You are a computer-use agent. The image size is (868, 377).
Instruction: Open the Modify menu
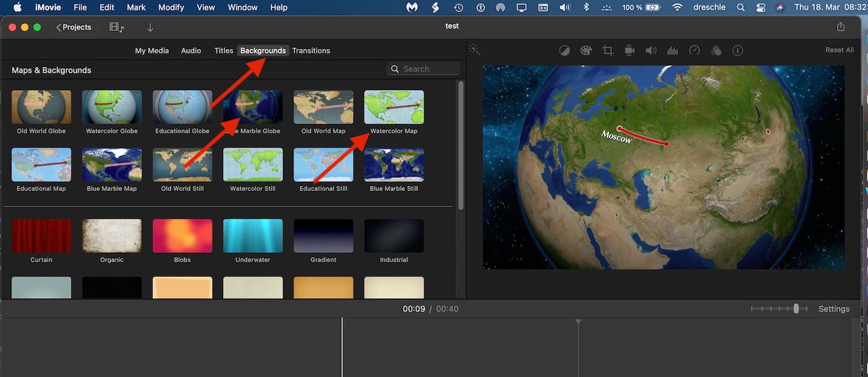[170, 7]
